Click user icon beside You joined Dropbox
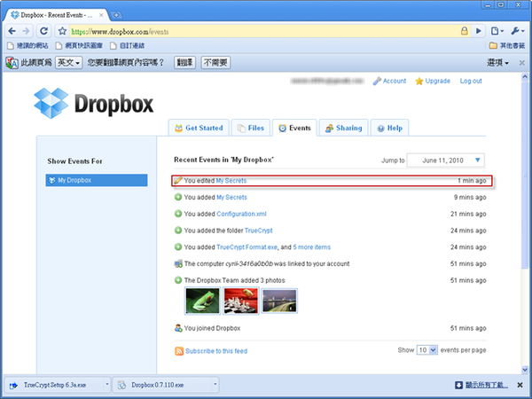This screenshot has width=532, height=399. point(178,328)
